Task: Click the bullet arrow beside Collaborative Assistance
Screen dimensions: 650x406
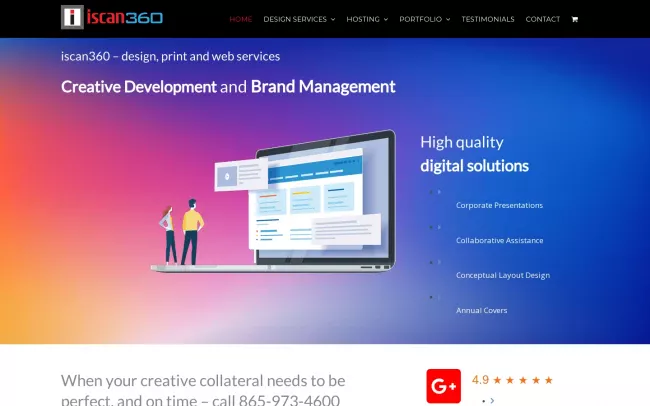Action: tap(437, 227)
